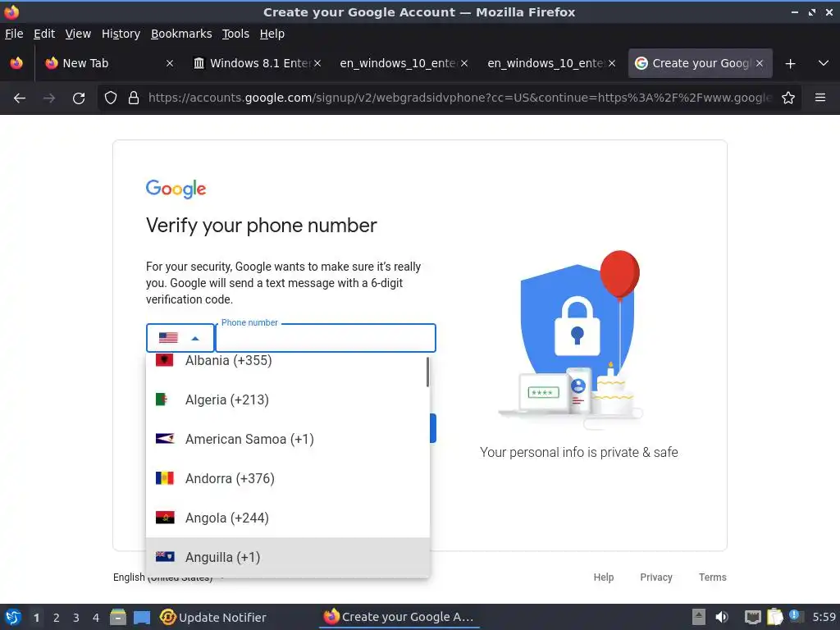840x630 pixels.
Task: Open the Privacy footer link
Action: (655, 577)
